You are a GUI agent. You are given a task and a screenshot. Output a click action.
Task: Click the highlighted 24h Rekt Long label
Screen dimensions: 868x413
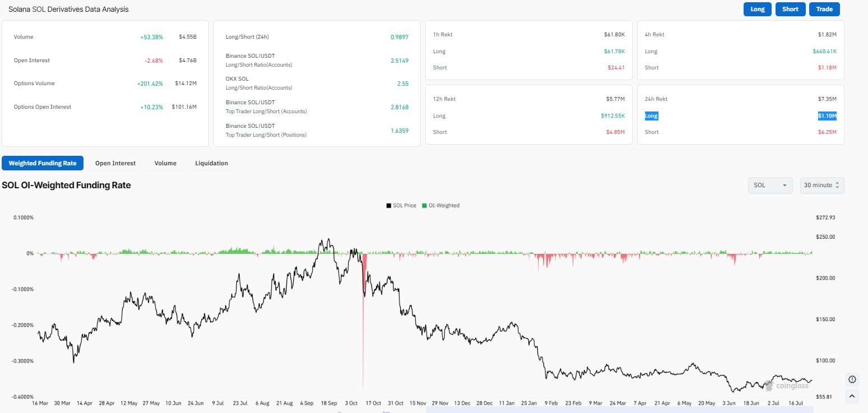tap(651, 116)
